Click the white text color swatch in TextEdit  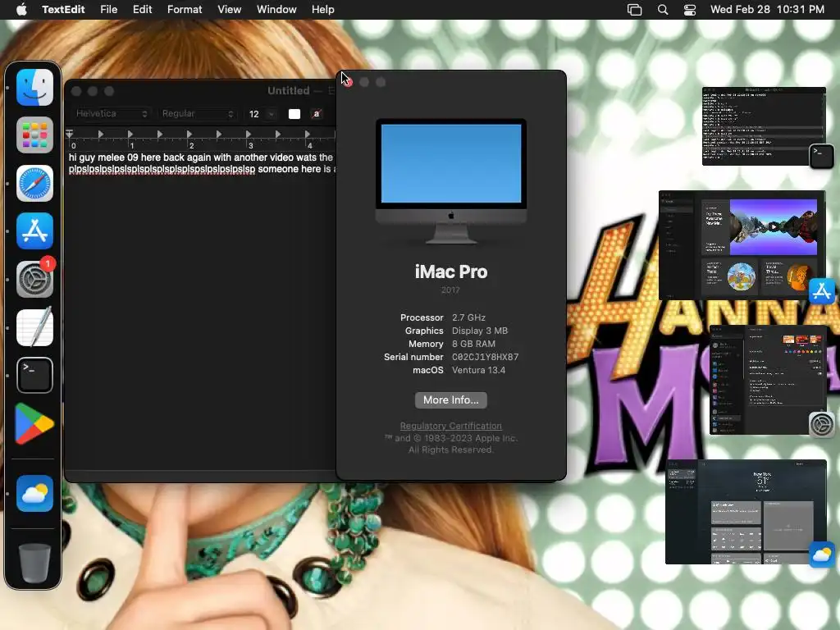[x=294, y=113]
